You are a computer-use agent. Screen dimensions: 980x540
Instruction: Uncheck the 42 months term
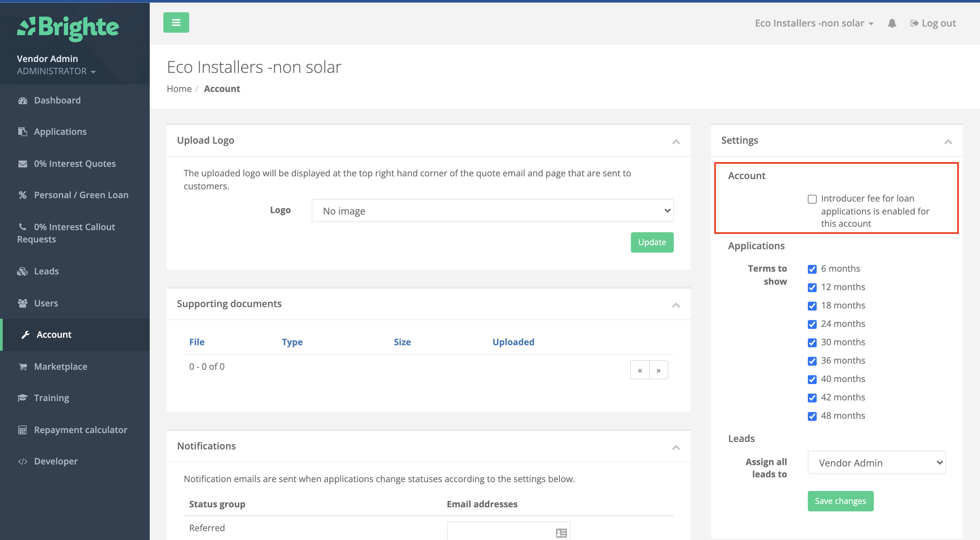click(x=812, y=398)
